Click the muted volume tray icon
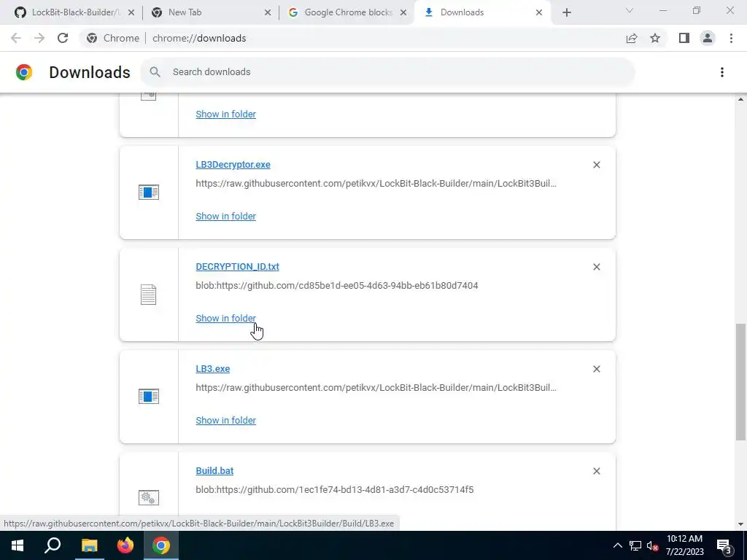Viewport: 747px width, 560px height. (x=653, y=545)
